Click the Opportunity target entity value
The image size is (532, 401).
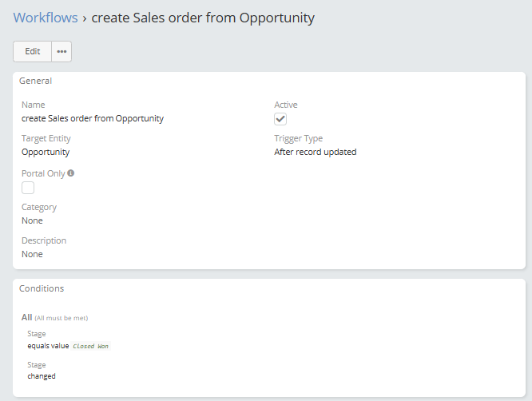click(x=46, y=152)
